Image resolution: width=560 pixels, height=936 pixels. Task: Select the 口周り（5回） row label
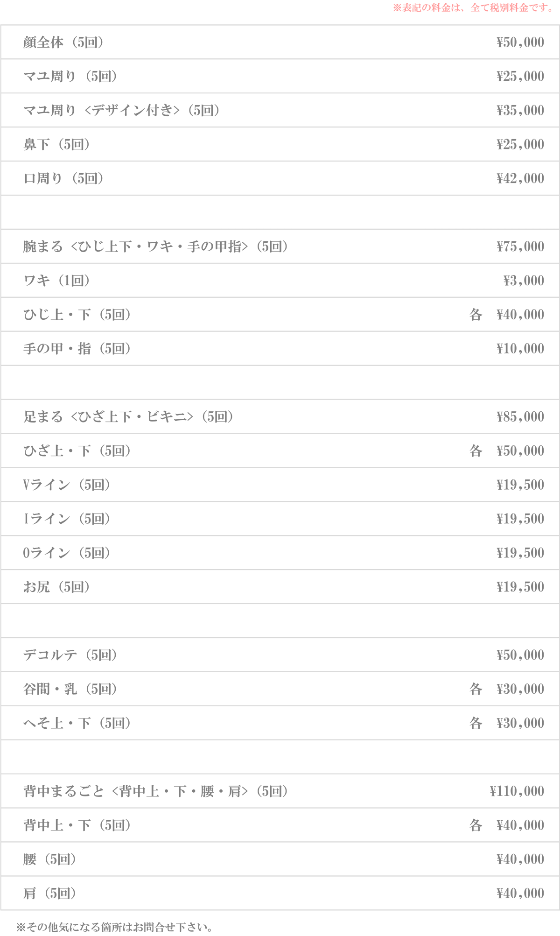(x=63, y=179)
